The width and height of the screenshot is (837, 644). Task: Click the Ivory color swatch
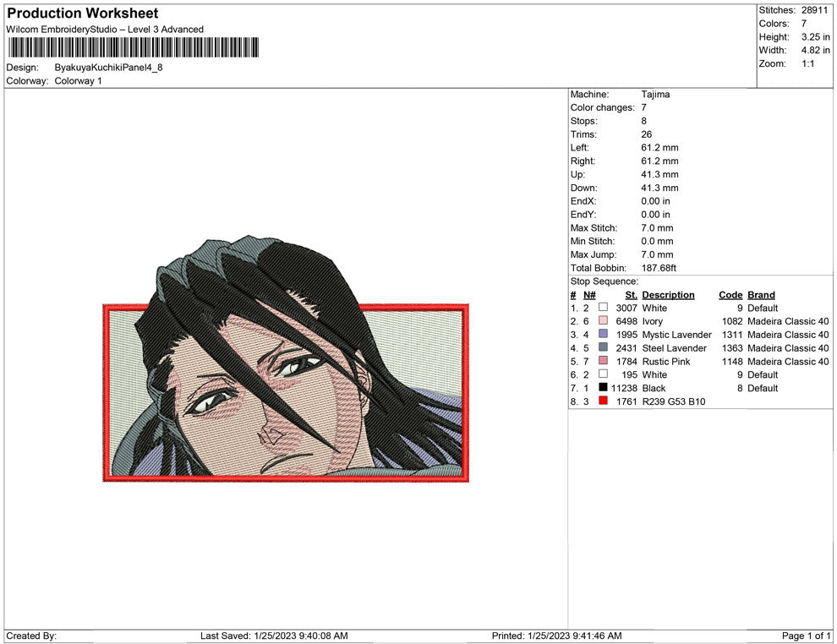point(603,320)
